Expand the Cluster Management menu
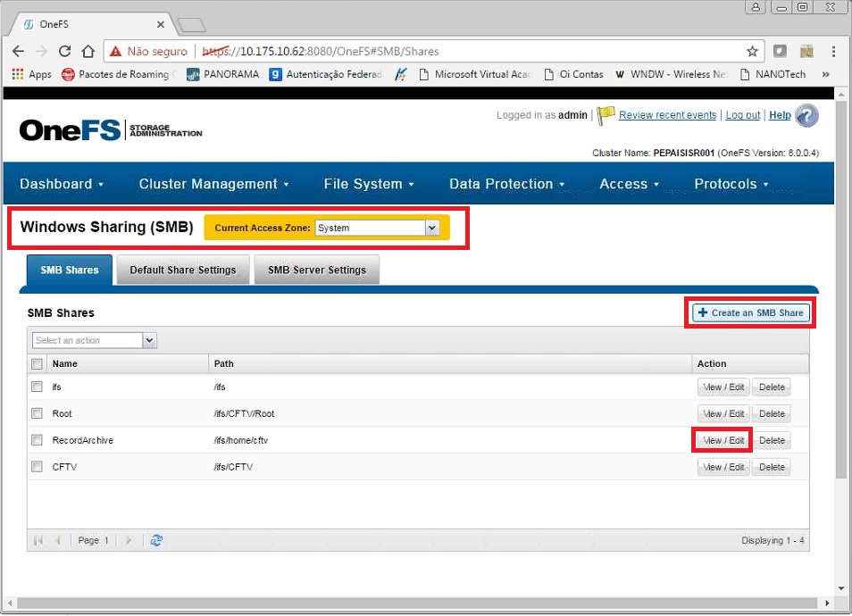Screen dimensions: 852x616 tap(213, 184)
